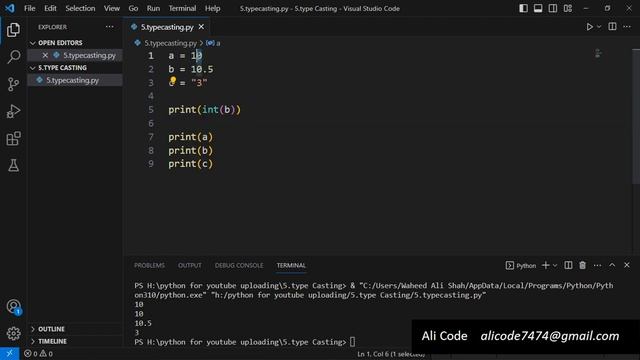Close the terminal panel

(627, 265)
